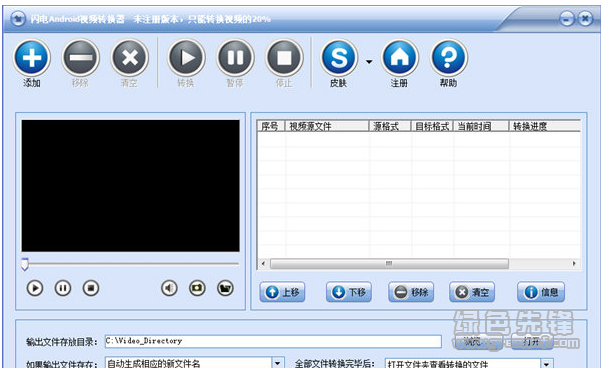Expand the 如果输出文件存在 combo box
Screen dimensions: 601x368
(278, 363)
